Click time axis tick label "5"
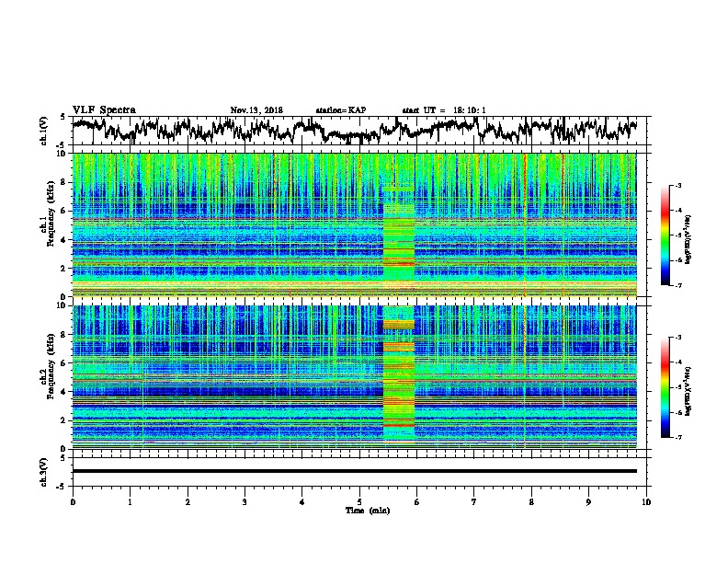 click(x=359, y=502)
